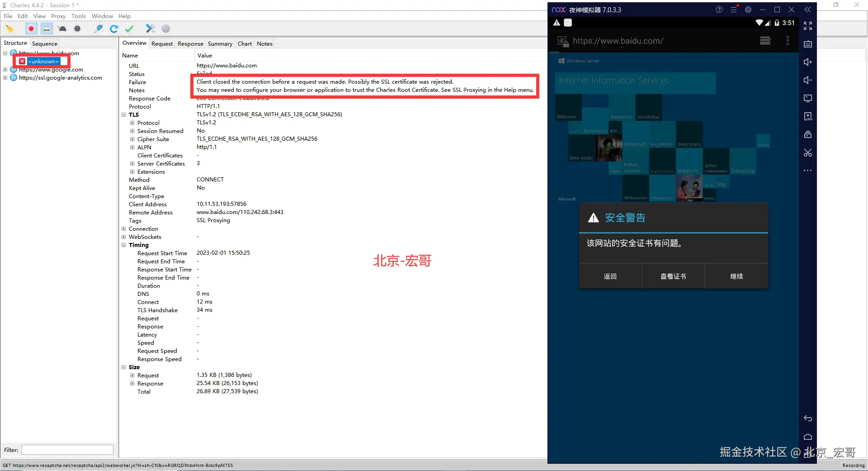Collapse the Size section
Screen dimensions: 868x471
[x=123, y=367]
